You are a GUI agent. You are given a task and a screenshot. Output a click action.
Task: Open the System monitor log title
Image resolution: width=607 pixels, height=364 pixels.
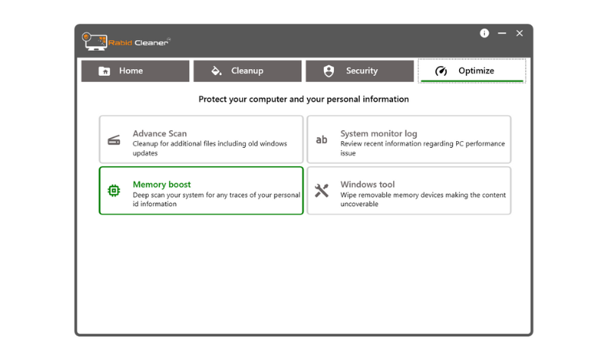pyautogui.click(x=379, y=133)
